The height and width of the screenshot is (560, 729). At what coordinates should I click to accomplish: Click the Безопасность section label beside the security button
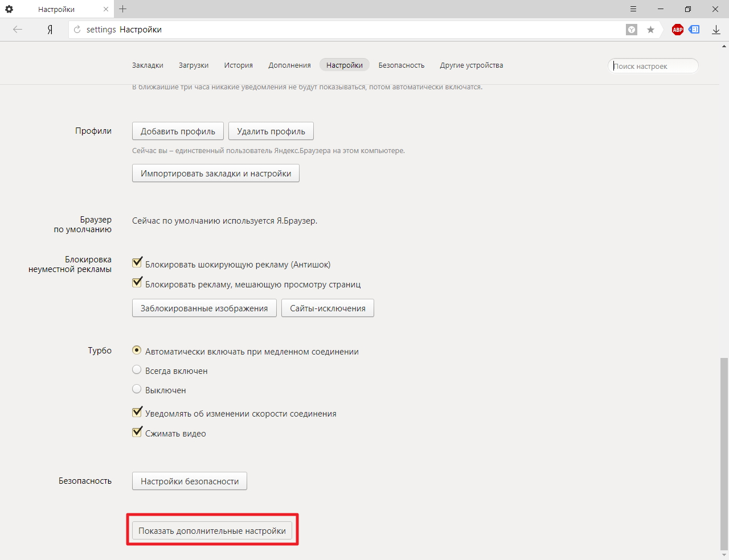click(x=85, y=481)
